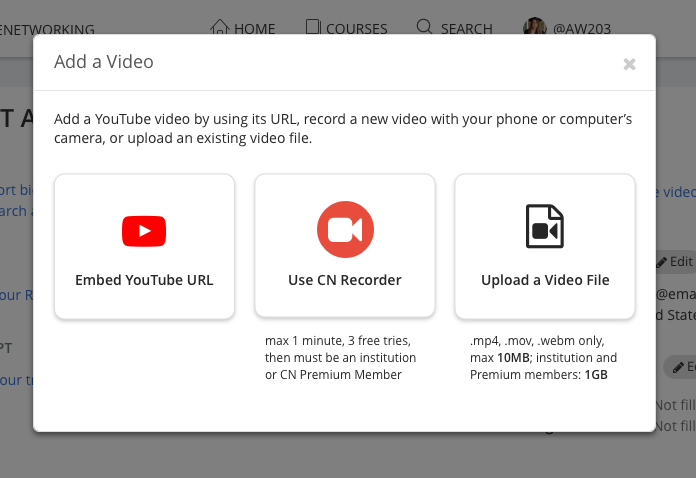Image resolution: width=696 pixels, height=478 pixels.
Task: Click the Edit pencil button behind dialog
Action: (x=676, y=261)
